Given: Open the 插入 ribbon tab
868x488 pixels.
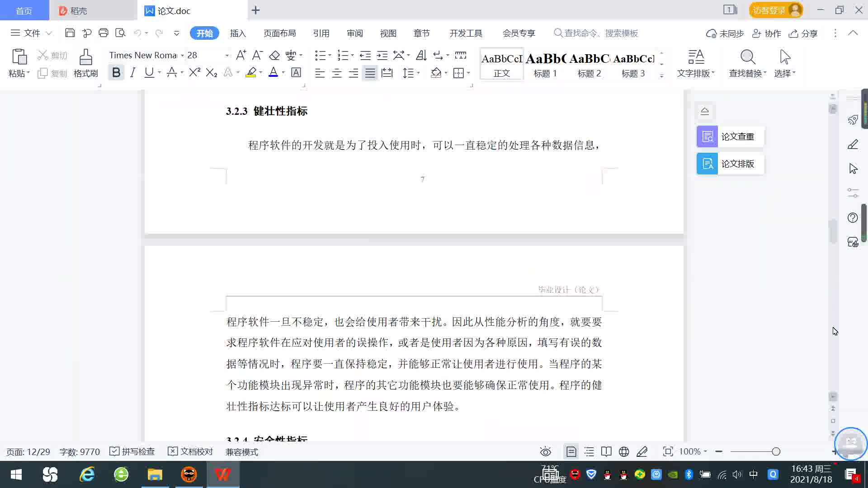Looking at the screenshot, I should pos(238,33).
